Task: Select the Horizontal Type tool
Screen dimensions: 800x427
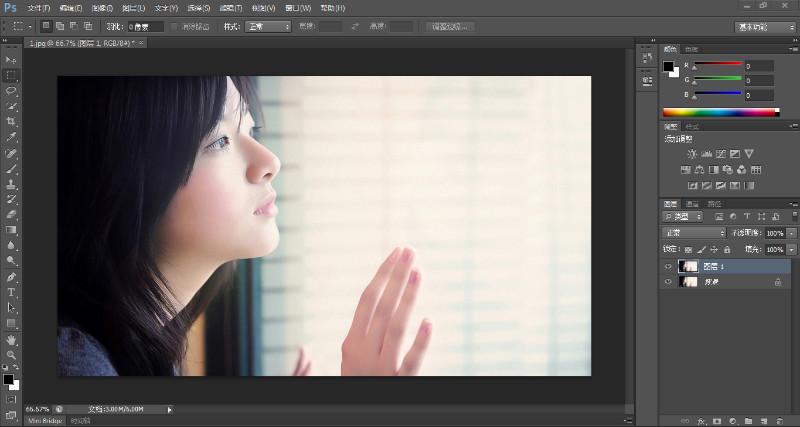Action: coord(12,292)
